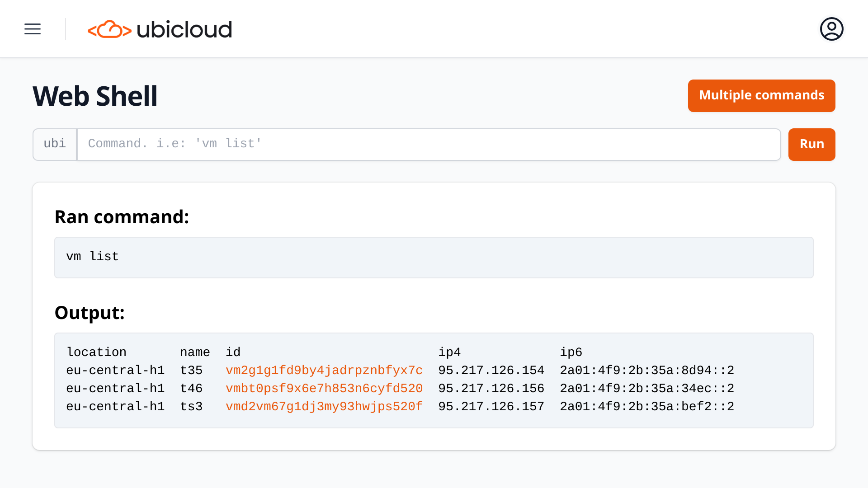868x488 pixels.
Task: Click the Ubicloud cloud logo icon
Action: 109,29
